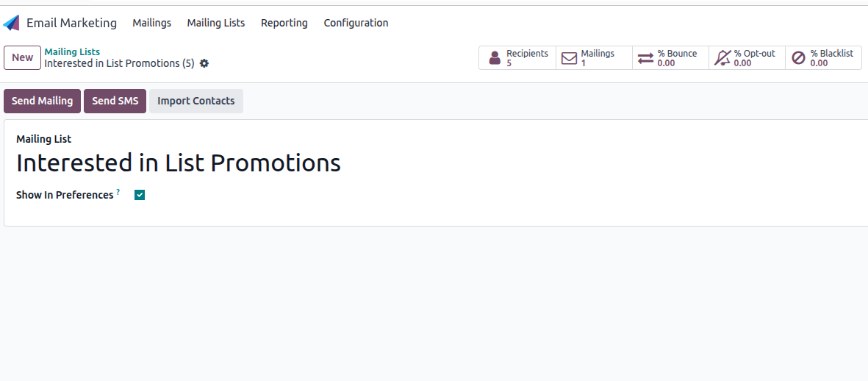Click the Email Marketing paper plane logo
The image size is (868, 381).
(11, 23)
